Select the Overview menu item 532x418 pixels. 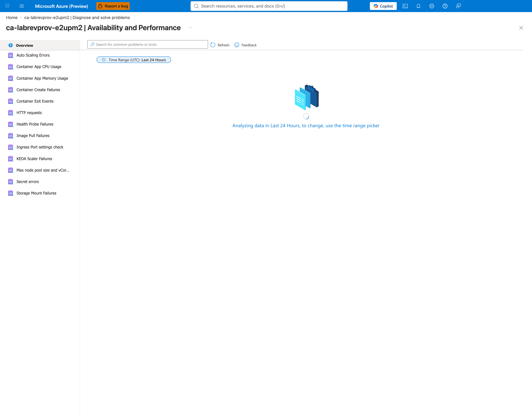click(40, 45)
